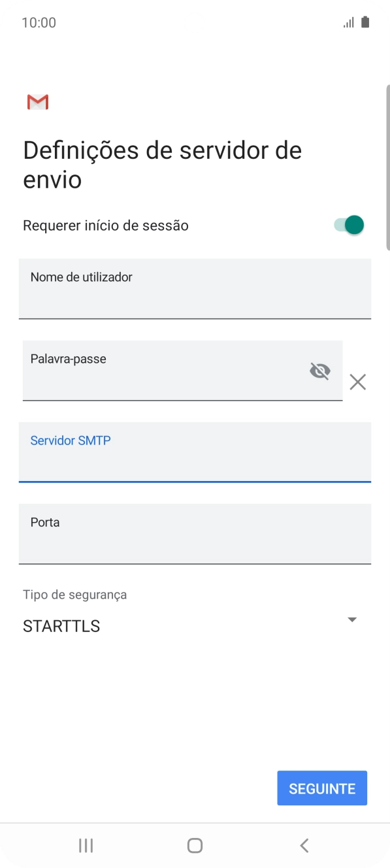Toggle password visibility with the eye icon

pos(319,371)
